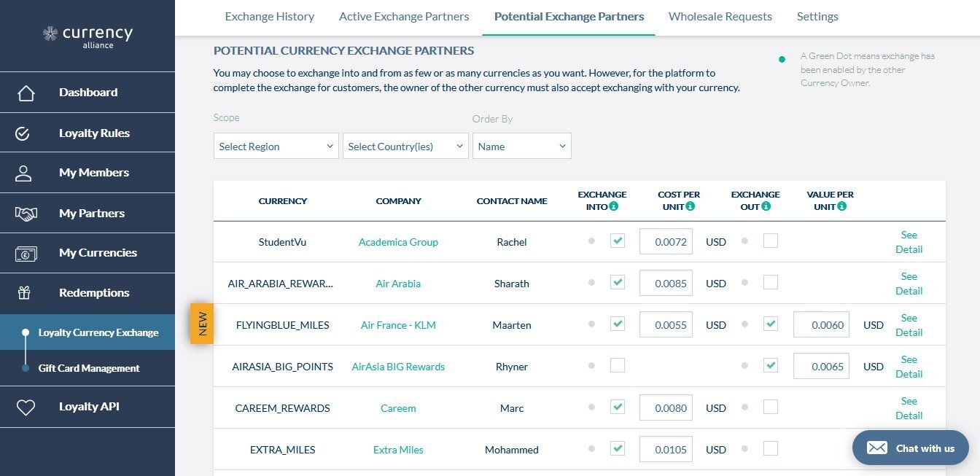The width and height of the screenshot is (980, 476).
Task: Open the Select Country(ies) dropdown
Action: 405,146
